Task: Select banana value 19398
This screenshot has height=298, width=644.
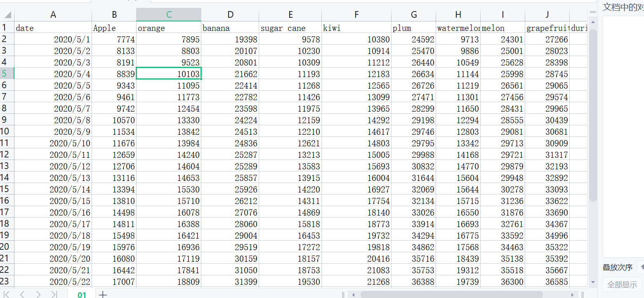Action: coord(230,39)
